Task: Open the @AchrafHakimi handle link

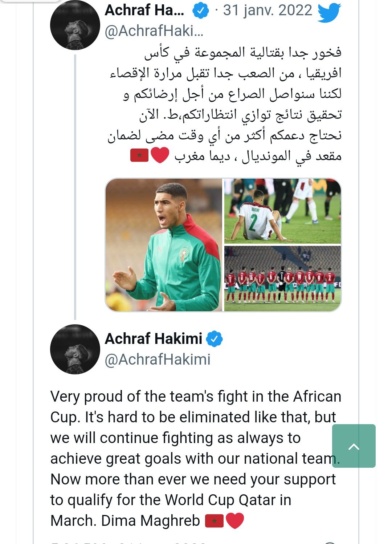Action: point(158,360)
